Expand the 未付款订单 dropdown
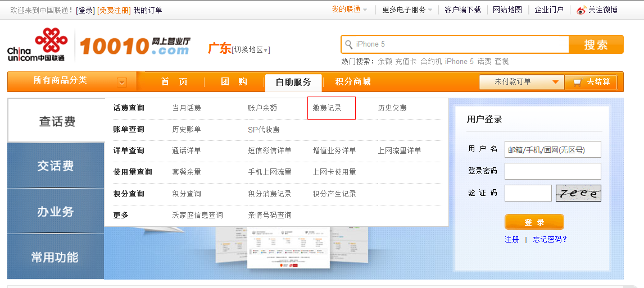The image size is (644, 288). tap(555, 82)
